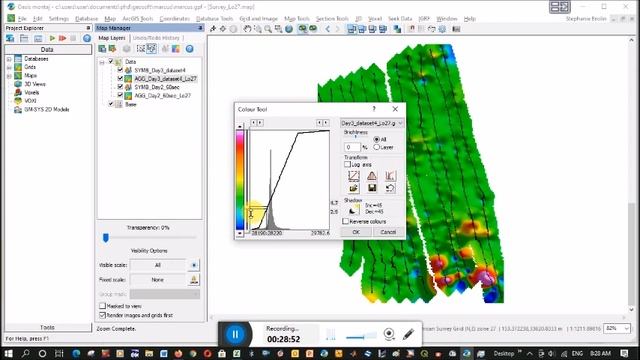Collapse the Data group in Map Layers
The height and width of the screenshot is (360, 640).
tap(102, 62)
